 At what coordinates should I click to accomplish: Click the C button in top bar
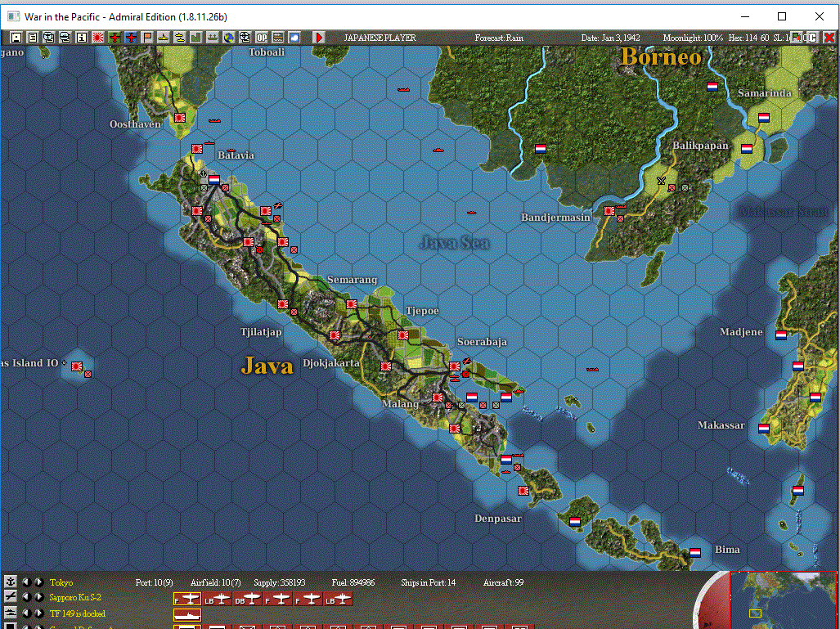point(813,38)
